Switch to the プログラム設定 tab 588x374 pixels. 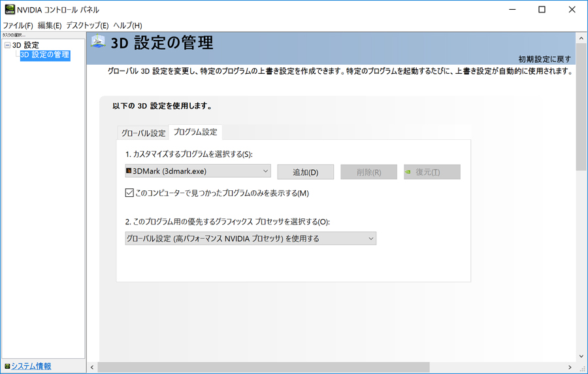tap(195, 132)
